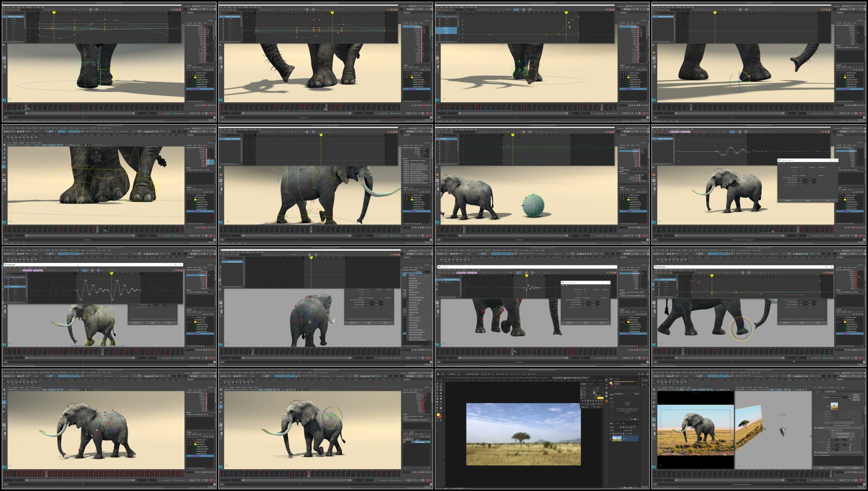Select Scale/Pivot method radio beside the dangling trunk
868x491 pixels.
582,298
